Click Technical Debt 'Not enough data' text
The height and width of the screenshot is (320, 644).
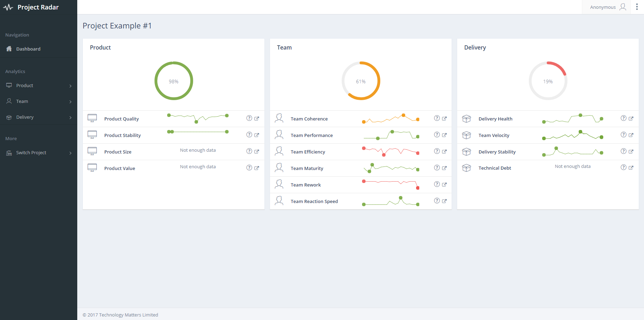click(573, 166)
